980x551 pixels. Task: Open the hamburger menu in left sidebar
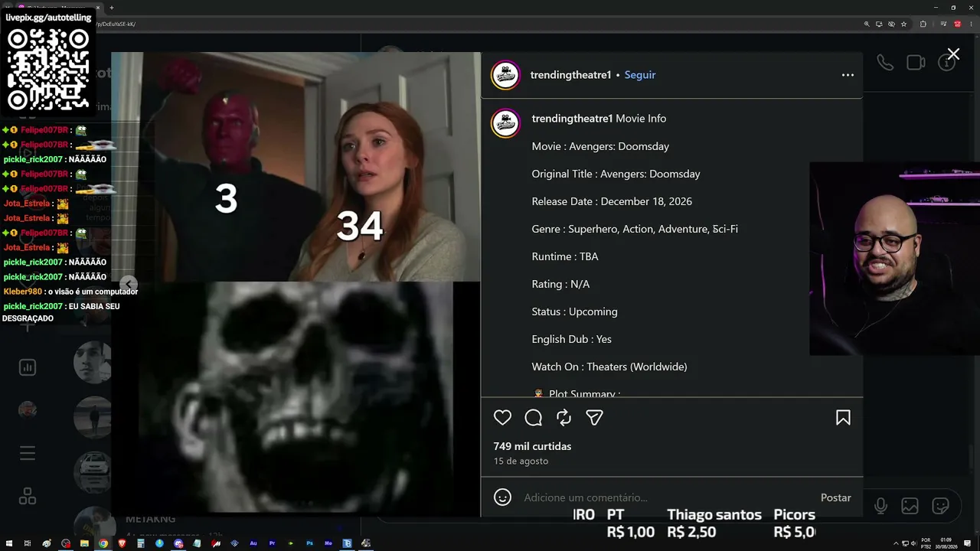[x=28, y=453]
